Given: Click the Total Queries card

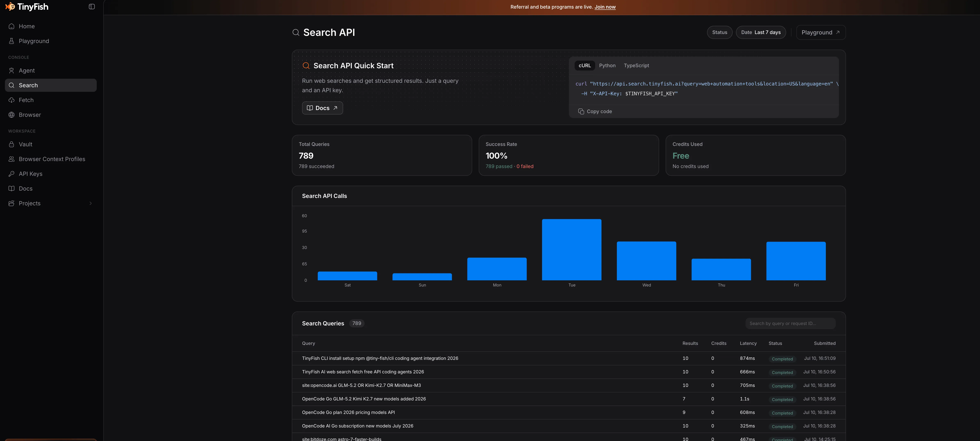Looking at the screenshot, I should click(x=382, y=155).
